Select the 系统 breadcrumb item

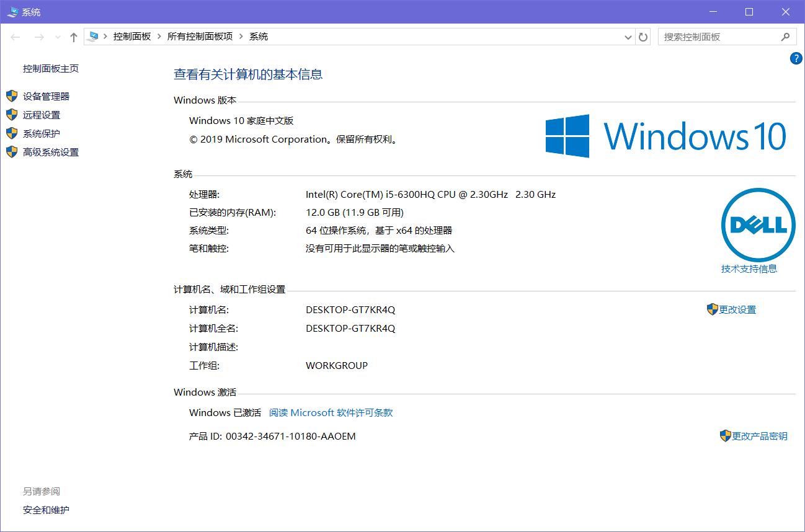coord(259,37)
